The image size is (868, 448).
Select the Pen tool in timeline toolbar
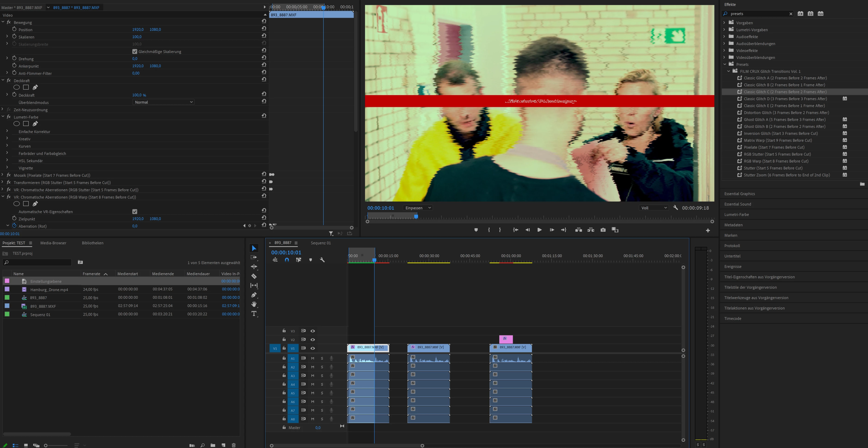pos(254,295)
